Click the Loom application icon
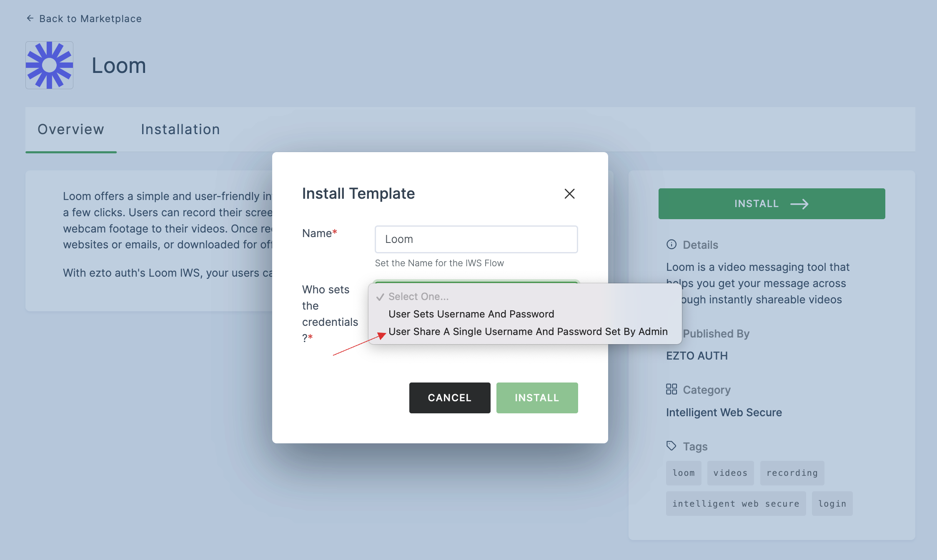This screenshot has width=937, height=560. 50,65
